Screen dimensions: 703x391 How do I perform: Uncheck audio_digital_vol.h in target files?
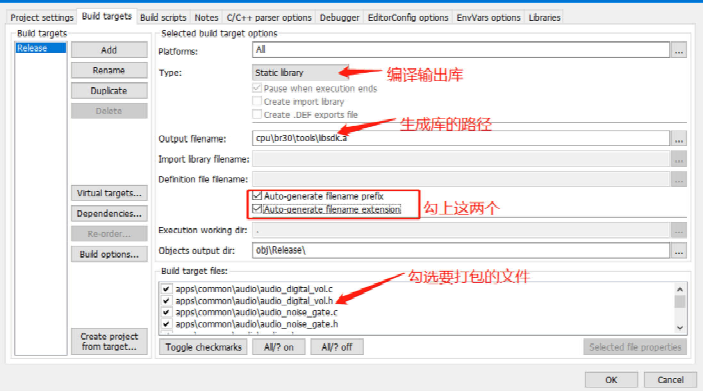click(166, 300)
